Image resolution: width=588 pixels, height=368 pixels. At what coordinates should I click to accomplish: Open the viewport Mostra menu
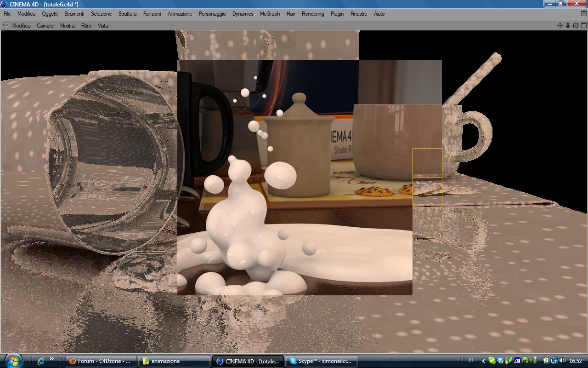67,26
